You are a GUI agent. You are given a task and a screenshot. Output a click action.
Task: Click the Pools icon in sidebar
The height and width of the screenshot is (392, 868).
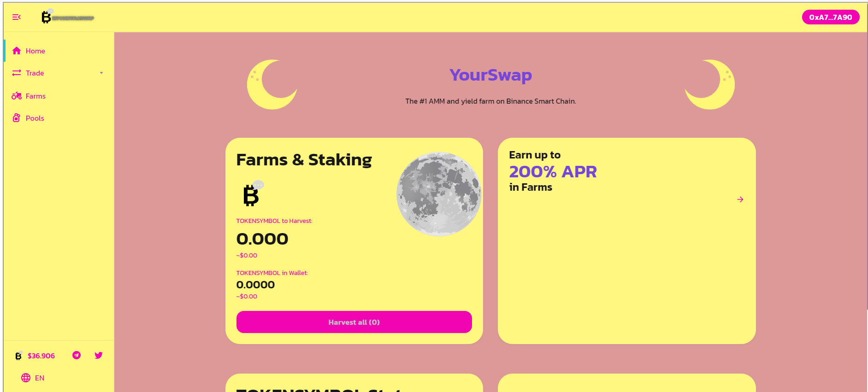click(x=17, y=118)
